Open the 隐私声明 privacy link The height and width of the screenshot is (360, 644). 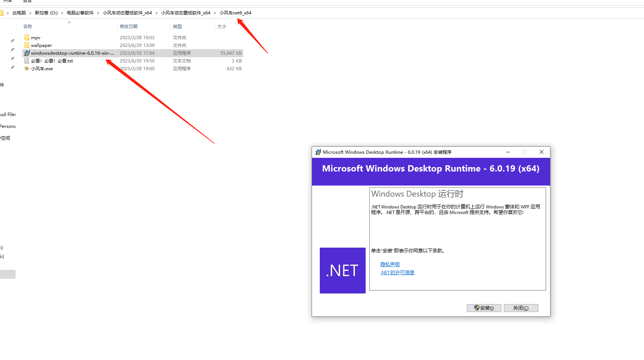click(390, 264)
